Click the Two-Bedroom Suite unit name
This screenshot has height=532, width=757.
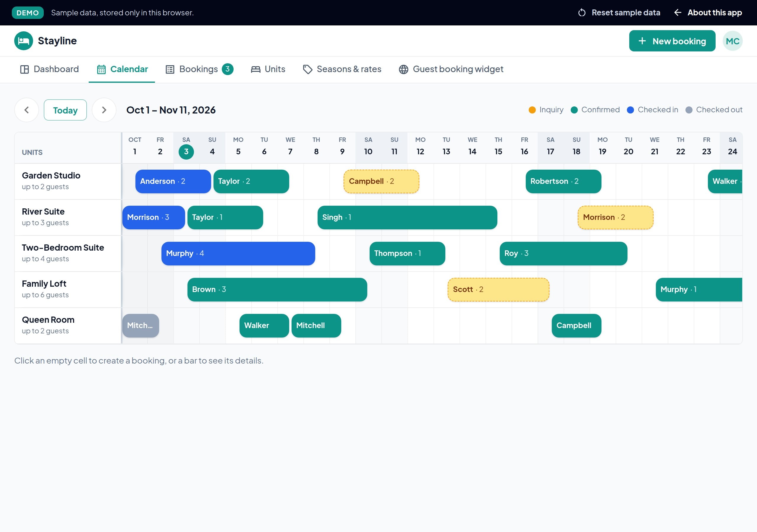pyautogui.click(x=63, y=248)
